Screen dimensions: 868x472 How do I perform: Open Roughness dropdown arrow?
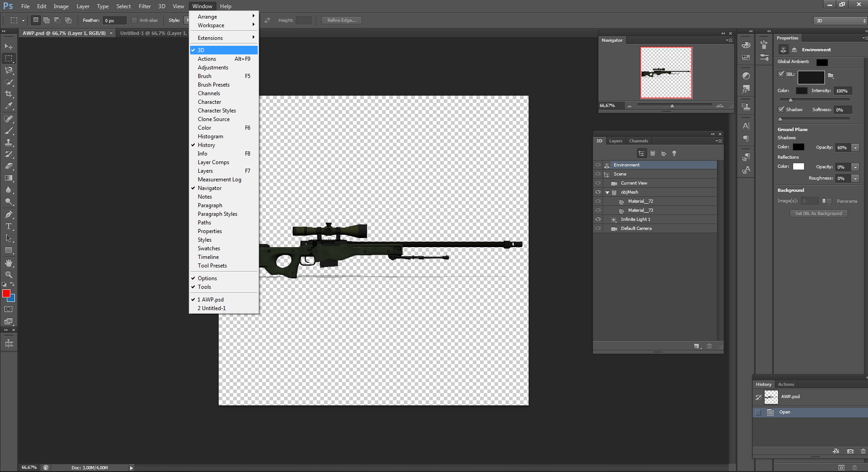[856, 179]
